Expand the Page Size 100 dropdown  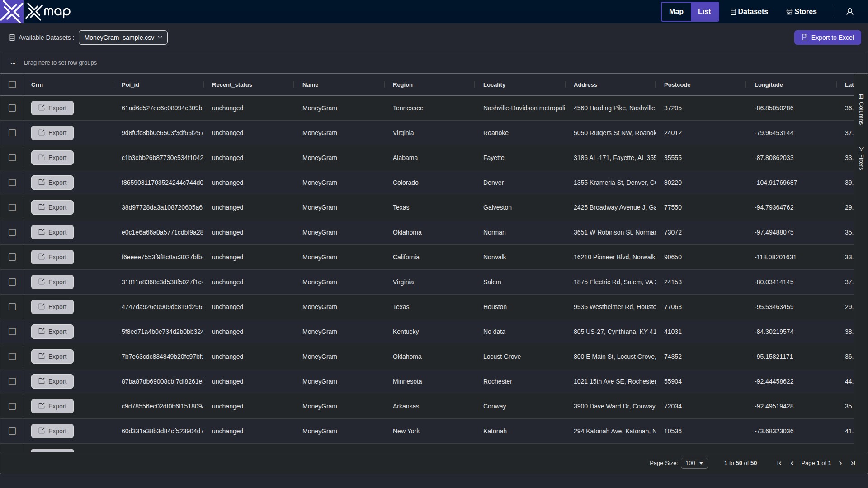tap(694, 463)
